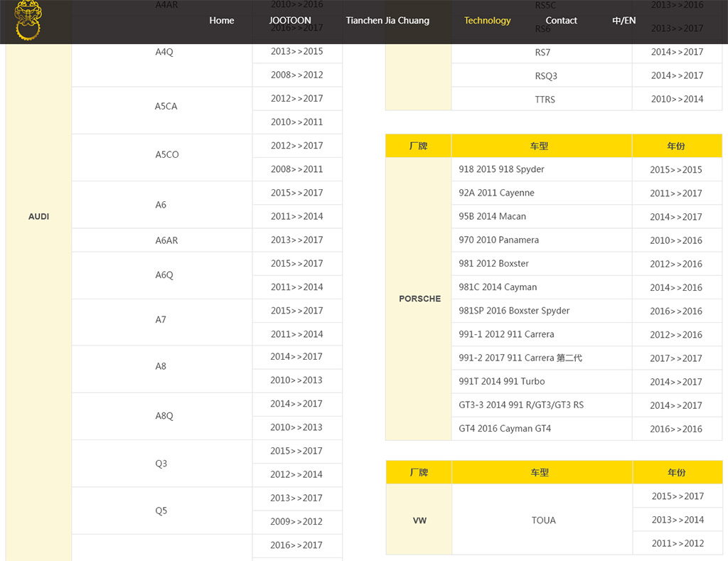
Task: Click Porsche table 车型 header
Action: [541, 146]
